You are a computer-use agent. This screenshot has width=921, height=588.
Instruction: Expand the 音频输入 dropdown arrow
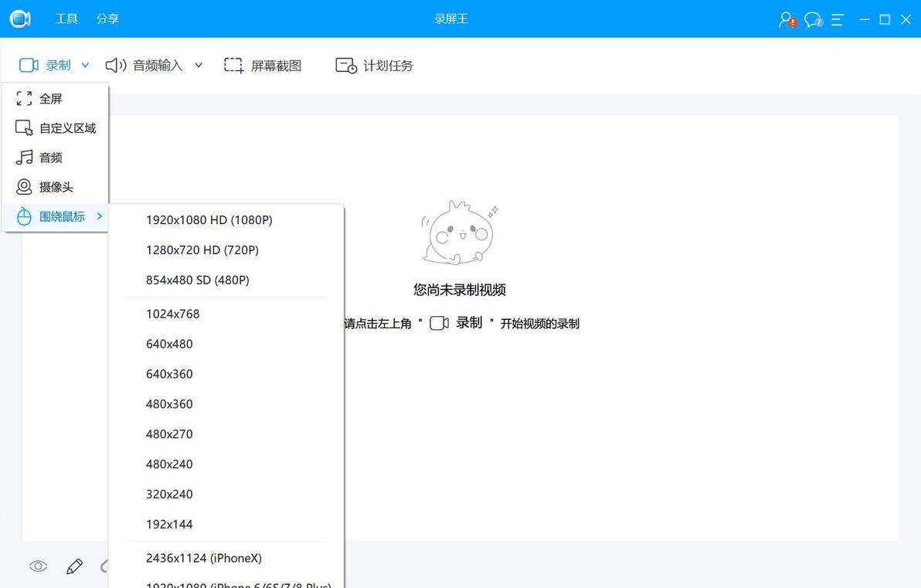199,65
